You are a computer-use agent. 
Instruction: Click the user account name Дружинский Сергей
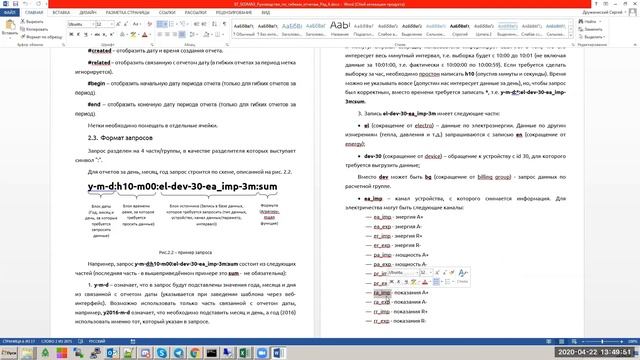point(602,13)
